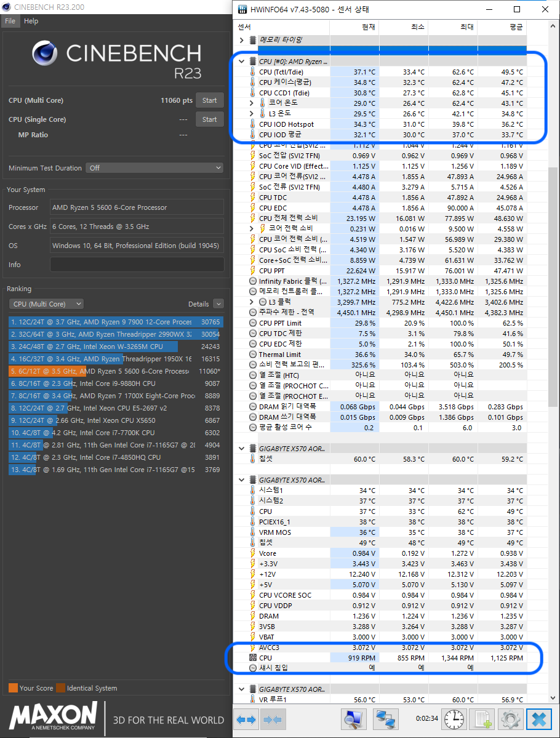The image size is (560, 738).
Task: Click the clock icon to reset timer
Action: click(454, 720)
